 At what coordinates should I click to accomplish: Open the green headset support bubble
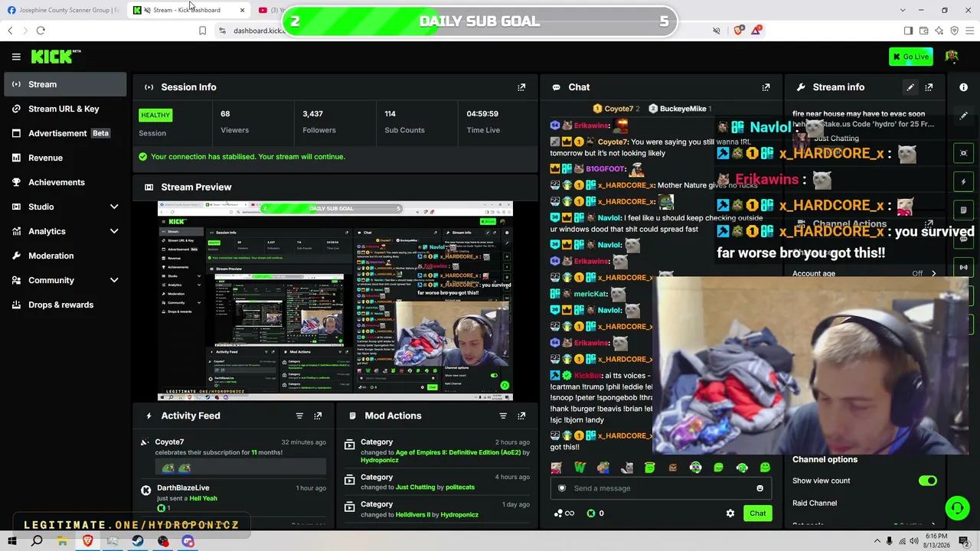pos(957,507)
